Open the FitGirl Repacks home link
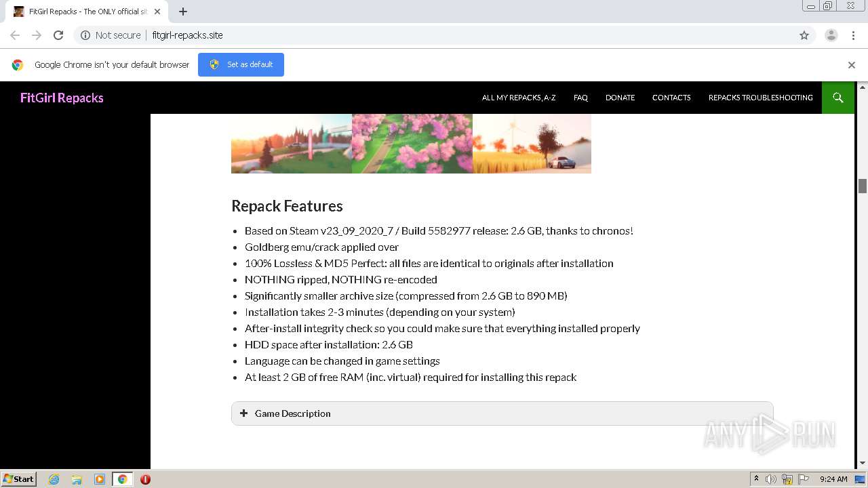Image resolution: width=868 pixels, height=488 pixels. (x=62, y=98)
